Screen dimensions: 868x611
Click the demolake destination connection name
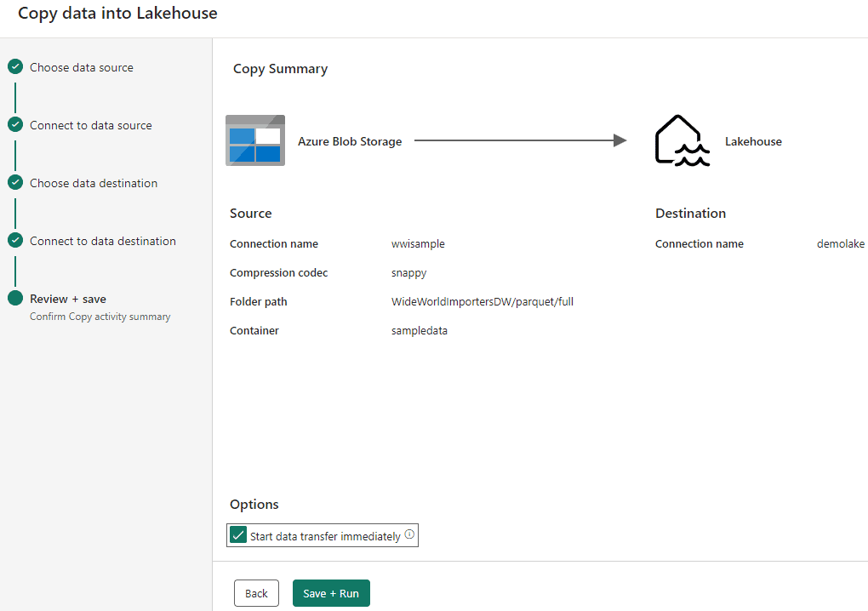pos(841,244)
